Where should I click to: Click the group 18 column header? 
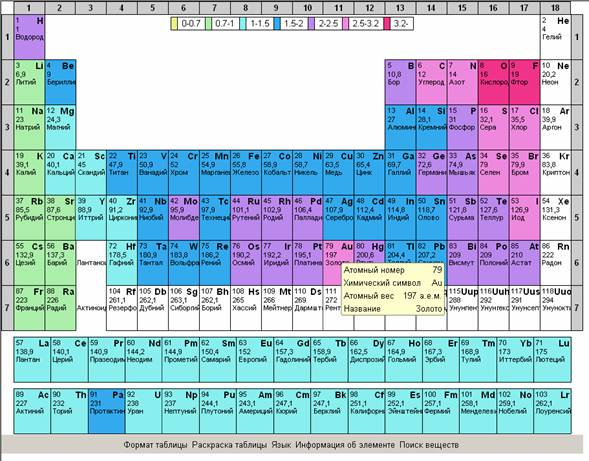(x=556, y=8)
